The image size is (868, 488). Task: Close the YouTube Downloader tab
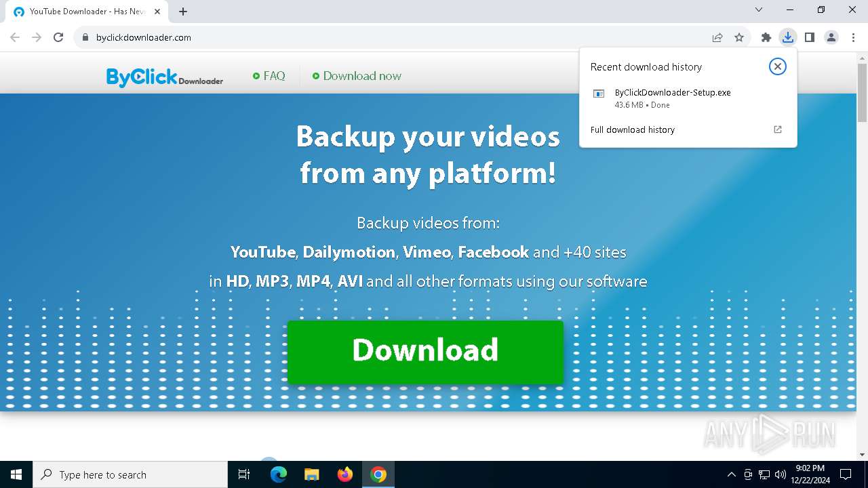157,12
